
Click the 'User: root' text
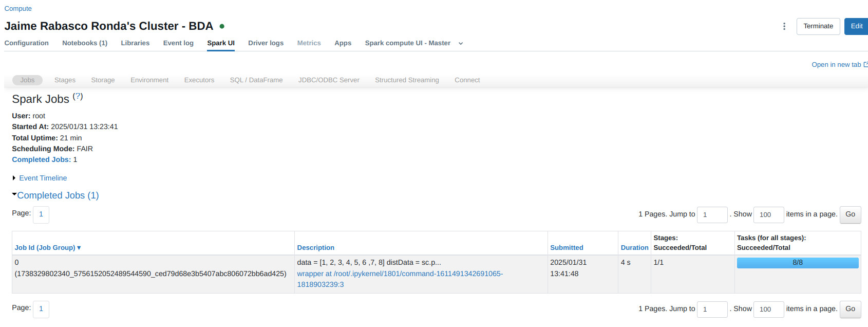[28, 116]
